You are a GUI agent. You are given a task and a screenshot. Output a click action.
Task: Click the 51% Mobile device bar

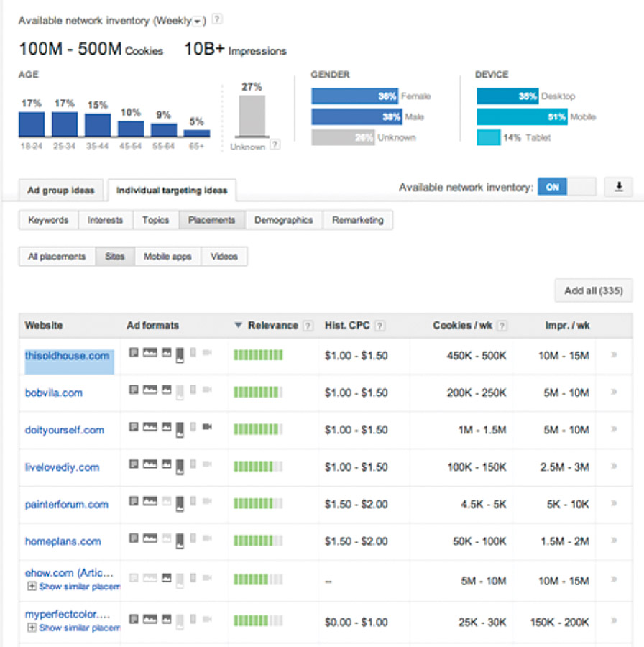pos(522,116)
